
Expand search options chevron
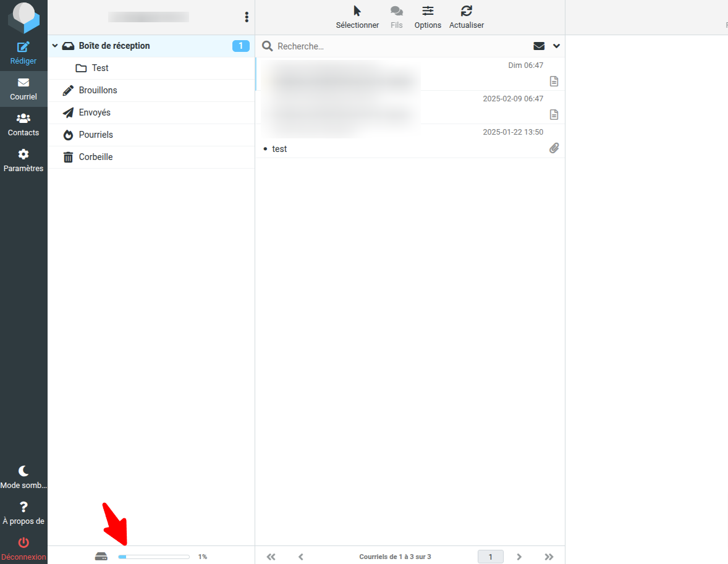point(556,46)
